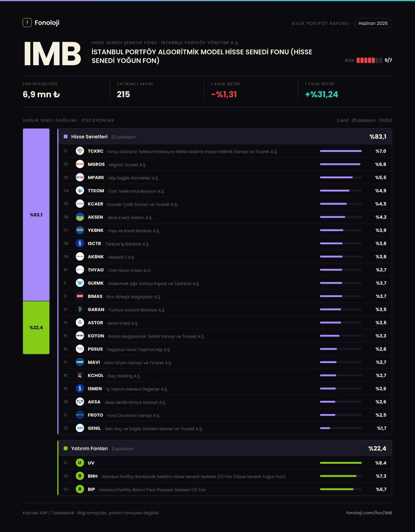Click the THYAO Turkish Airlines logo
Viewport: 415px width, 532px height.
pyautogui.click(x=80, y=270)
